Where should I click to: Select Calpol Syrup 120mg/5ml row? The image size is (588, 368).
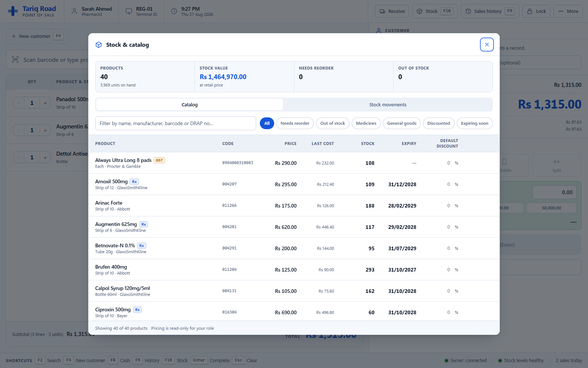[294, 291]
